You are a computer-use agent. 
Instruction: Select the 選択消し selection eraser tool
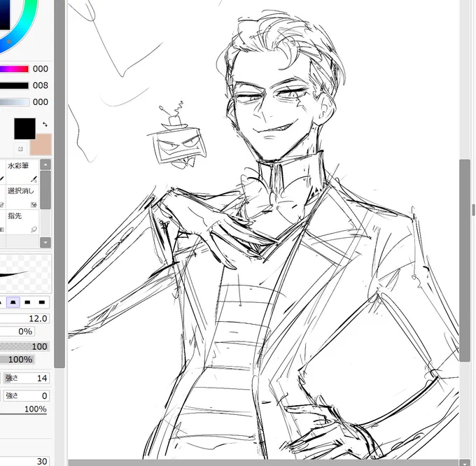point(22,197)
